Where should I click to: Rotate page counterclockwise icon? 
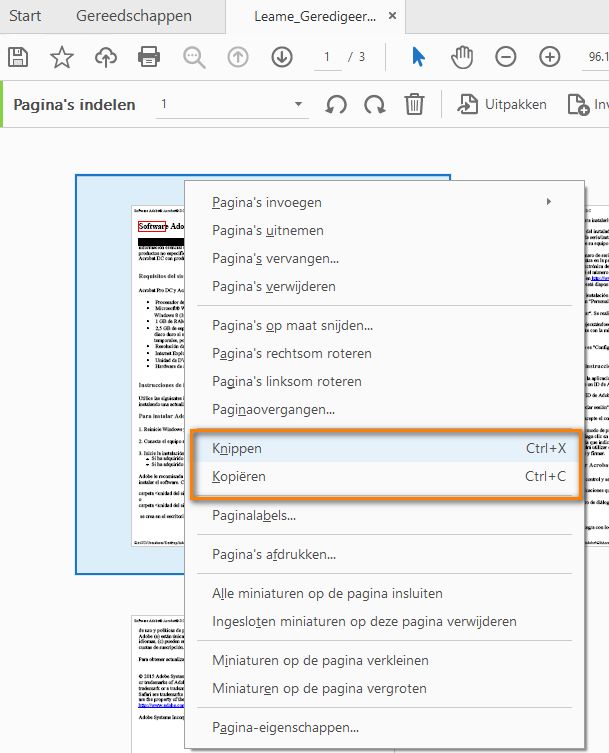336,104
